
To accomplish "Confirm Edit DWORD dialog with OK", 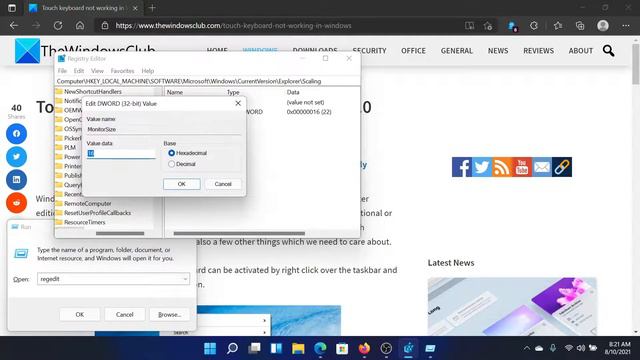I will (x=182, y=184).
